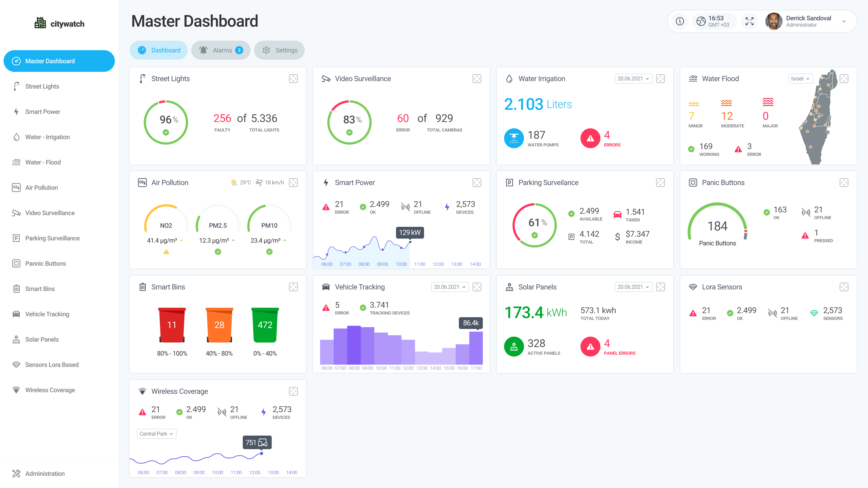
Task: Click the Water Irrigation errors warning icon
Action: tap(590, 138)
